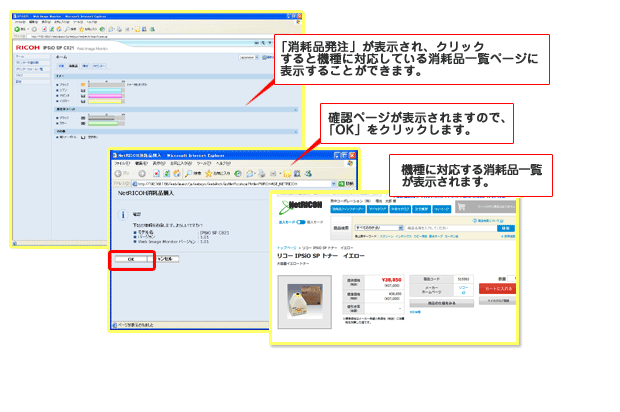Open お気に入り menu in NetRICOH purchase window
Viewport: 620px width, 412px height.
pyautogui.click(x=181, y=163)
